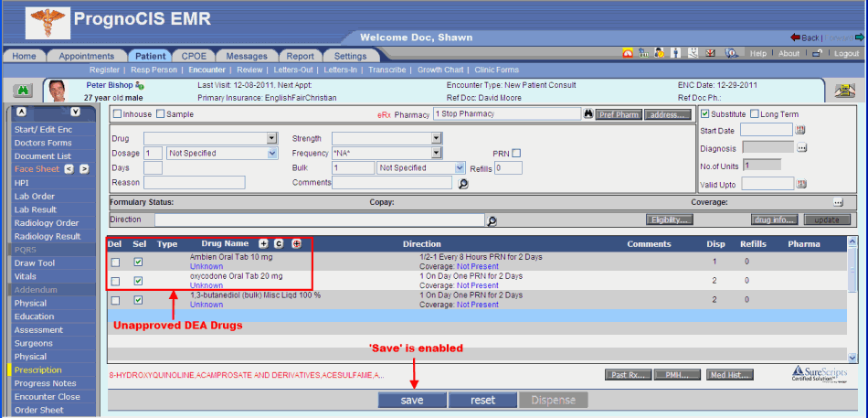This screenshot has height=418, width=868.
Task: Click the hands holding card icon
Action: click(845, 91)
